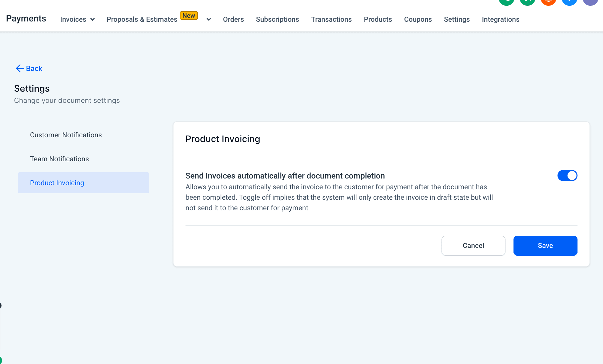
Task: Navigate to the Coupons tab
Action: pos(418,19)
